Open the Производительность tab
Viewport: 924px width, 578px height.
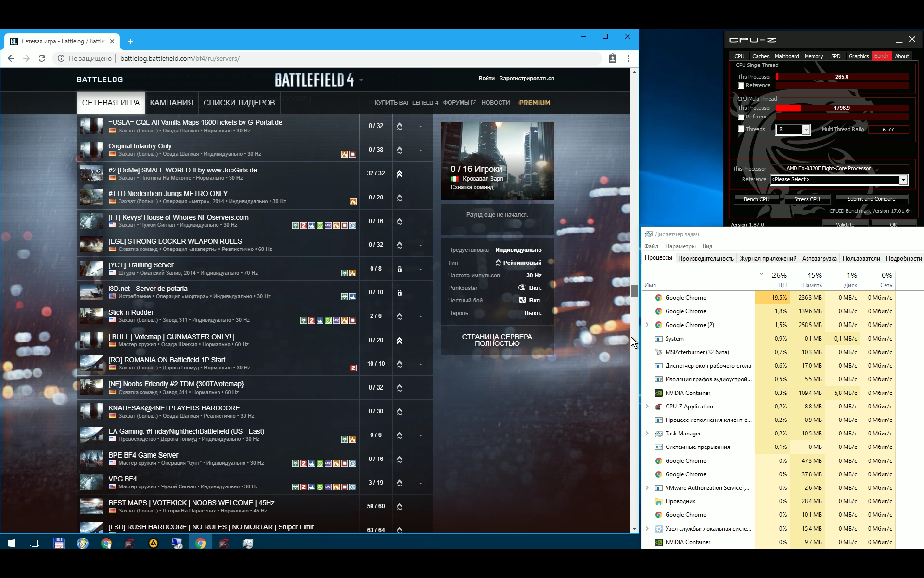706,259
